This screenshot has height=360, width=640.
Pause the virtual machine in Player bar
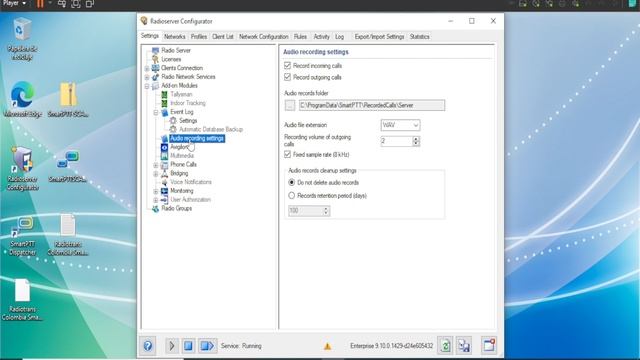pos(40,4)
